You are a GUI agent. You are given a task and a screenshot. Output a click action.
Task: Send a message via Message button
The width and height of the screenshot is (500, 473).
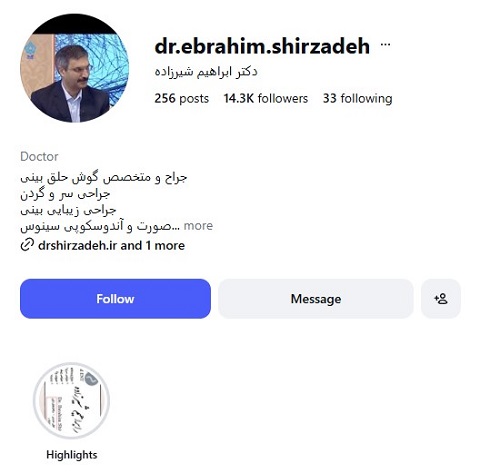(316, 299)
